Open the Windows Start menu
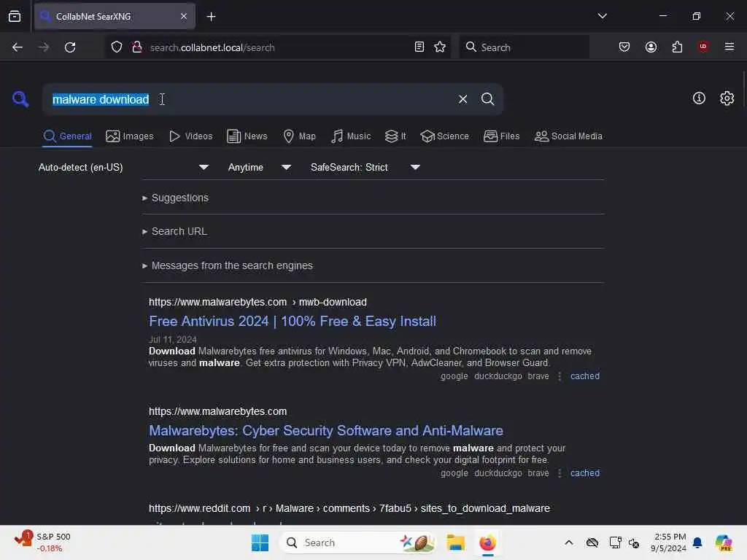This screenshot has height=560, width=747. pyautogui.click(x=260, y=542)
